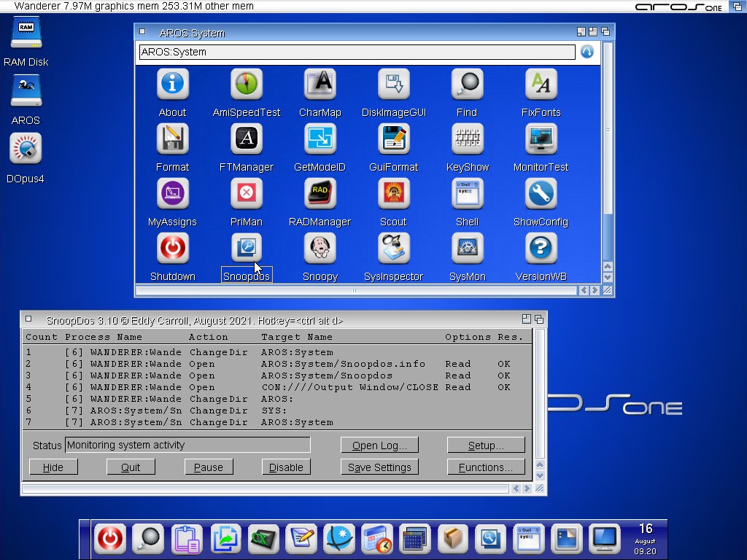Click the red power icon in dock
This screenshot has height=560, width=747.
110,539
